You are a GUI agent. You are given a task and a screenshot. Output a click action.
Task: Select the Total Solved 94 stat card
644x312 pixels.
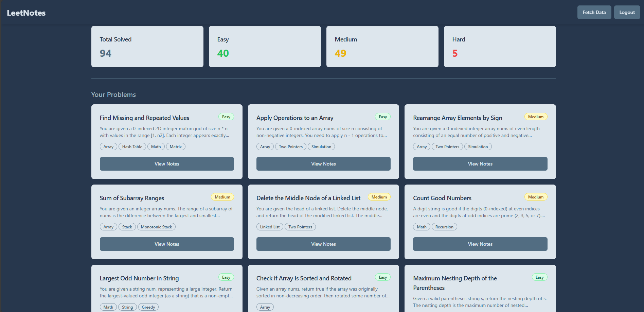pos(147,47)
